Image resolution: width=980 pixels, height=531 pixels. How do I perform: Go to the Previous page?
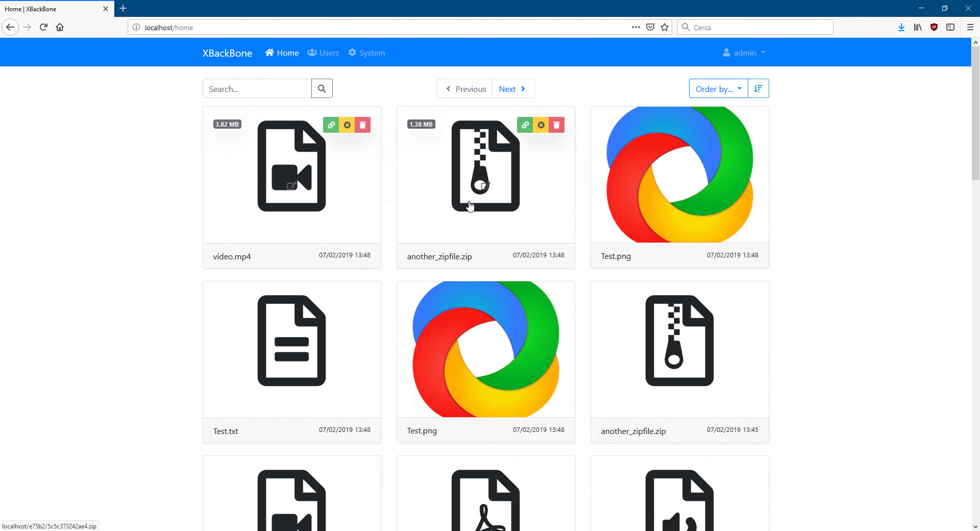pos(464,88)
